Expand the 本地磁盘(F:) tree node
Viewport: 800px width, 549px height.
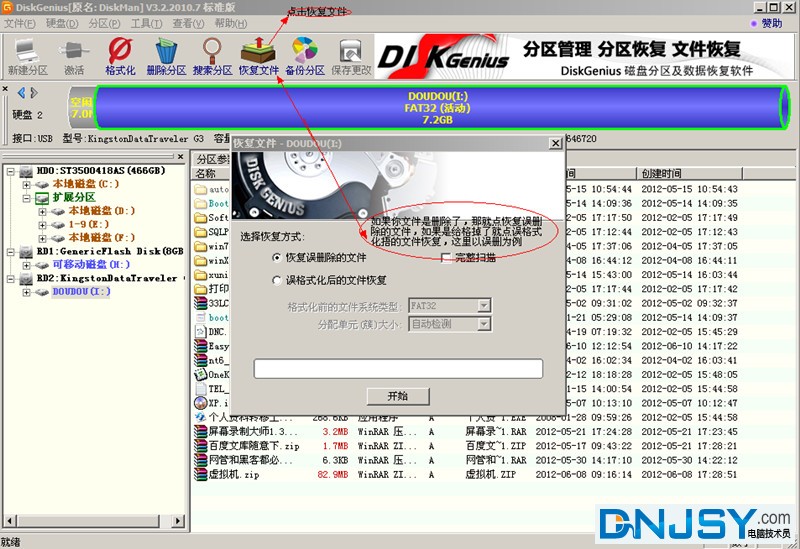pos(43,238)
